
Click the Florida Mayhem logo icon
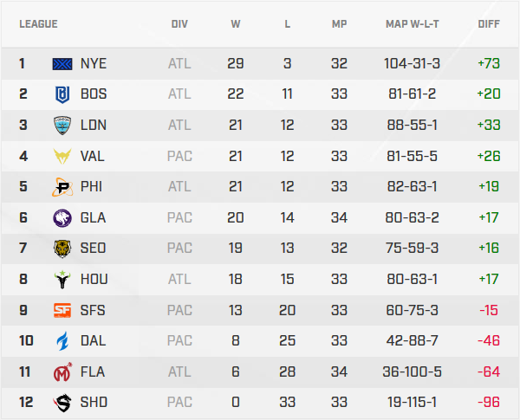tap(63, 372)
